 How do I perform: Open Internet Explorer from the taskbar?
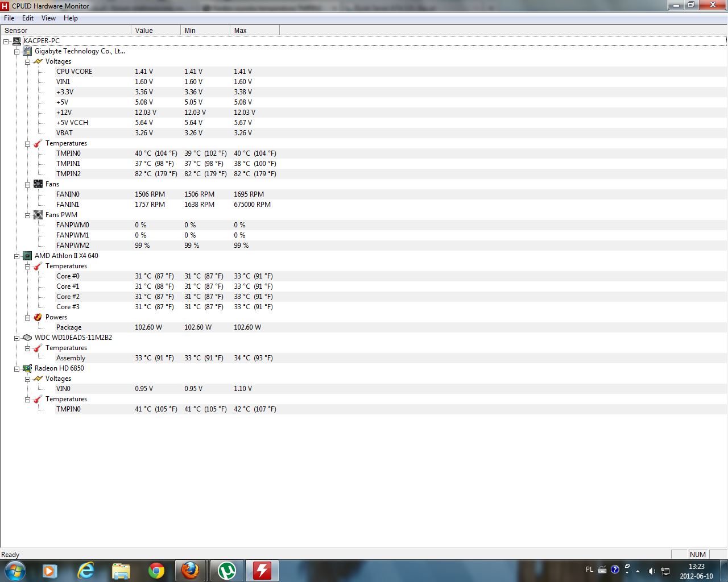85,571
